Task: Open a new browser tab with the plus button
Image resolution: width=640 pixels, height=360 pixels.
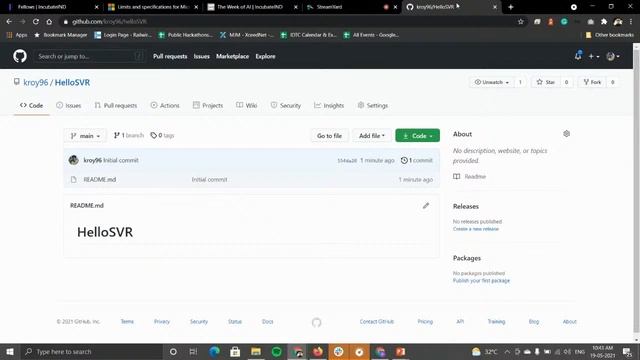Action: click(x=510, y=7)
